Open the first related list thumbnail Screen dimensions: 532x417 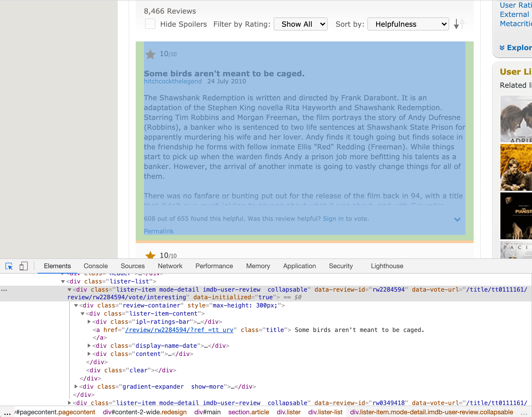(x=516, y=119)
